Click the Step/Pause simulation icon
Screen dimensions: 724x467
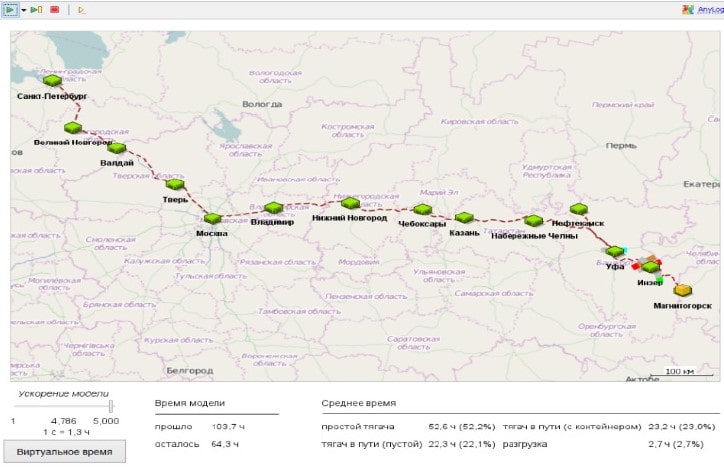pos(37,9)
